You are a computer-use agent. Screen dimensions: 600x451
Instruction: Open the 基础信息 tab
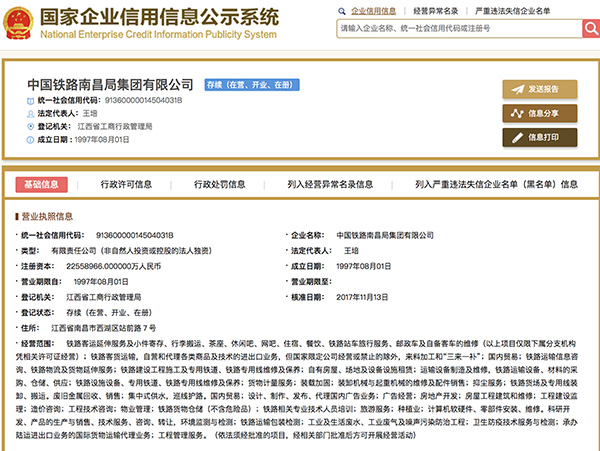point(42,185)
